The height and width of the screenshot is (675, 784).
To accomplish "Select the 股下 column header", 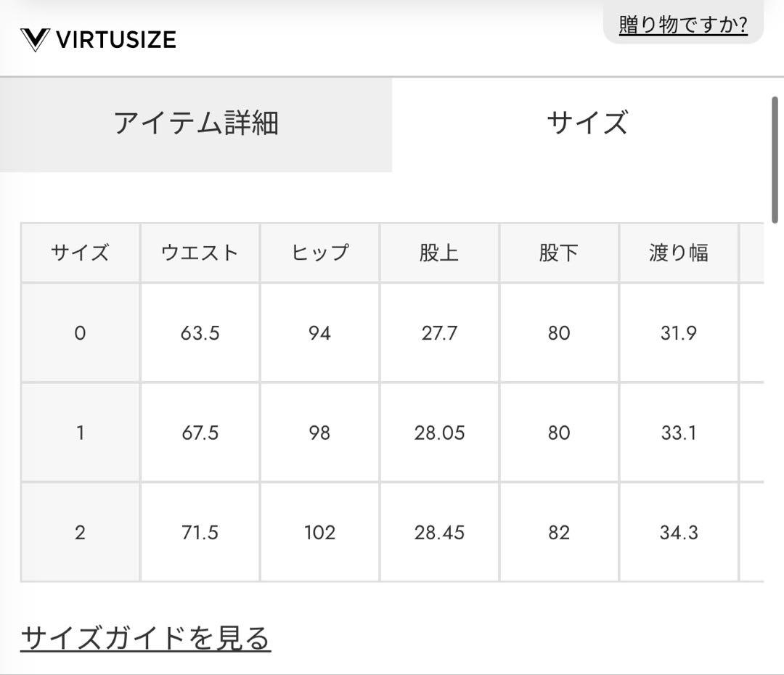I will tap(559, 253).
